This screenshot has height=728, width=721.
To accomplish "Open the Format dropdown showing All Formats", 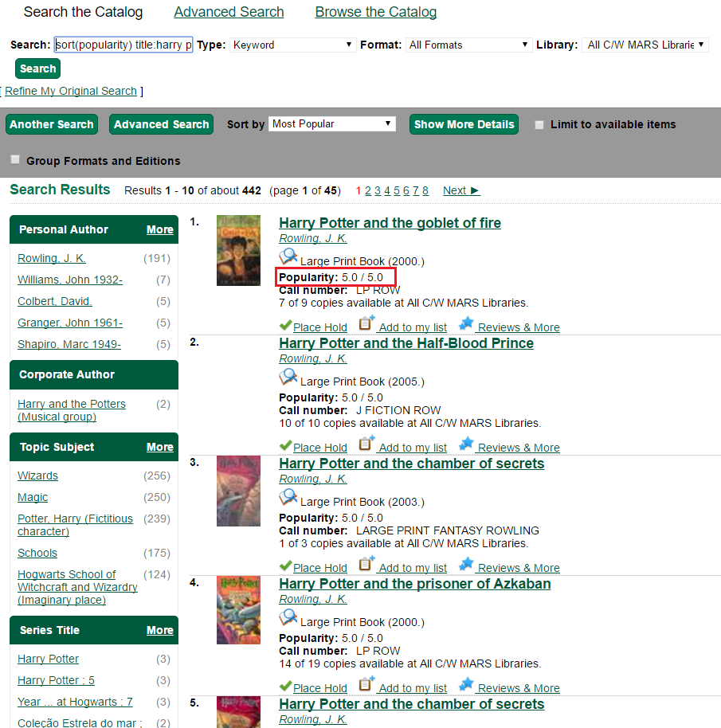I will click(x=468, y=45).
